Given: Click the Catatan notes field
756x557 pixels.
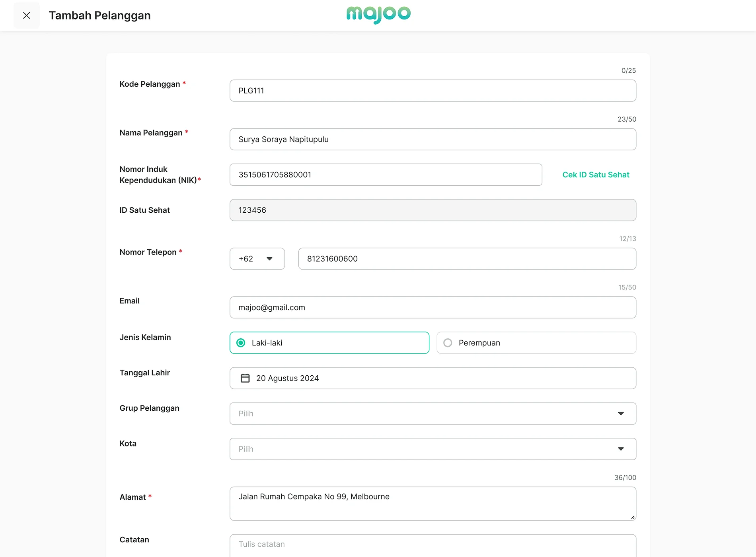Looking at the screenshot, I should point(433,545).
